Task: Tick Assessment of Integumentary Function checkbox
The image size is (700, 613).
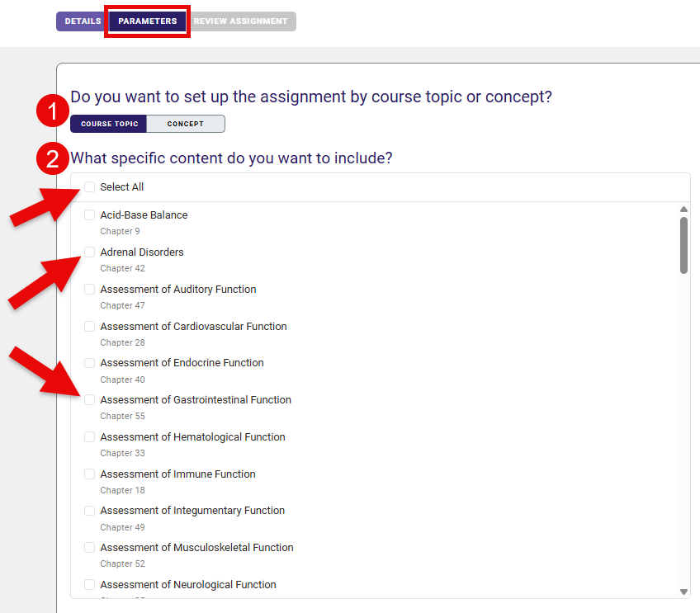Action: click(x=89, y=511)
